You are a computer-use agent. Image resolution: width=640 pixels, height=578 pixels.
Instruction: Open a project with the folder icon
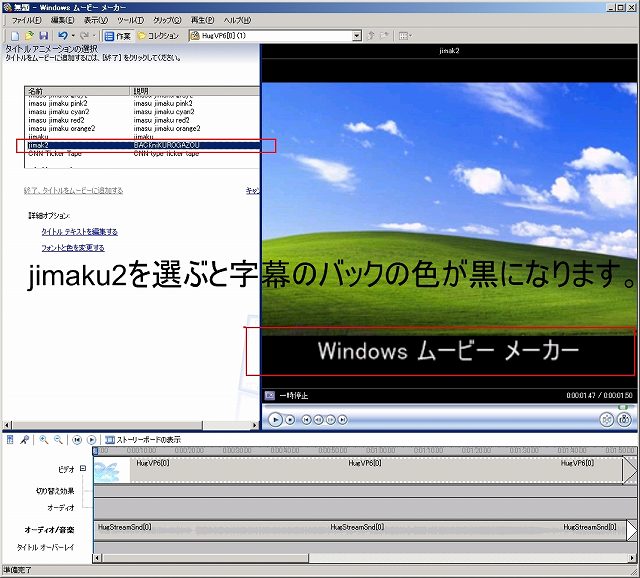[x=29, y=36]
